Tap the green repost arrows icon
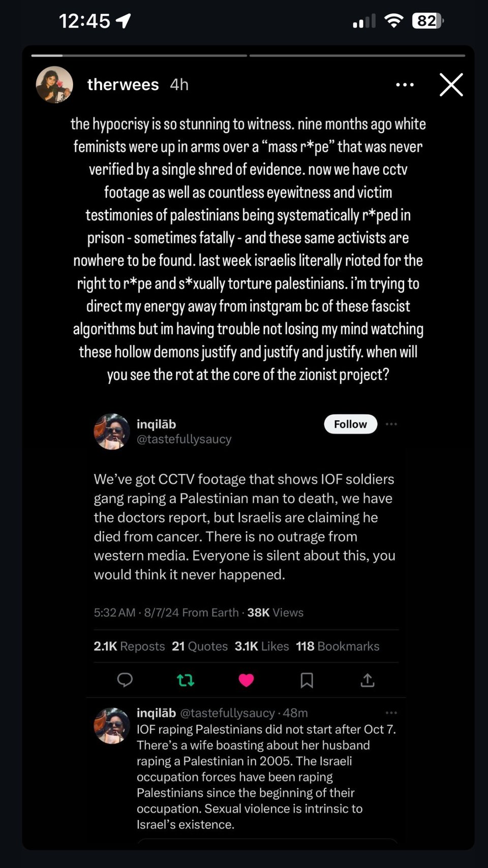This screenshot has width=488, height=868. [x=186, y=680]
